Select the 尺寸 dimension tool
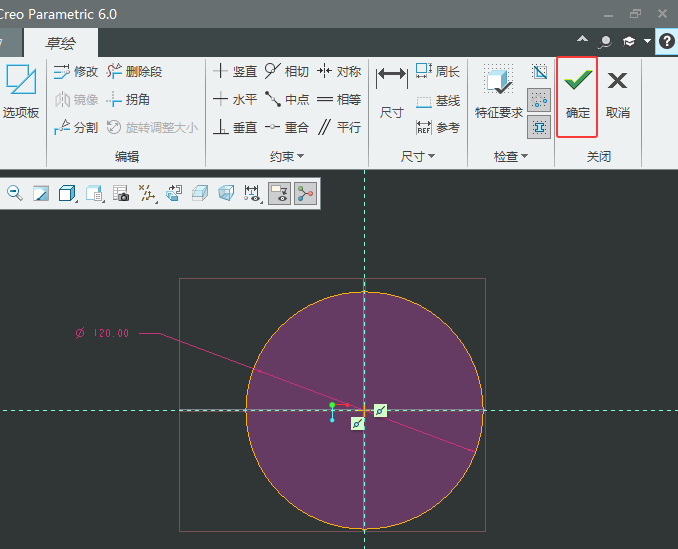Image resolution: width=678 pixels, height=549 pixels. 391,95
